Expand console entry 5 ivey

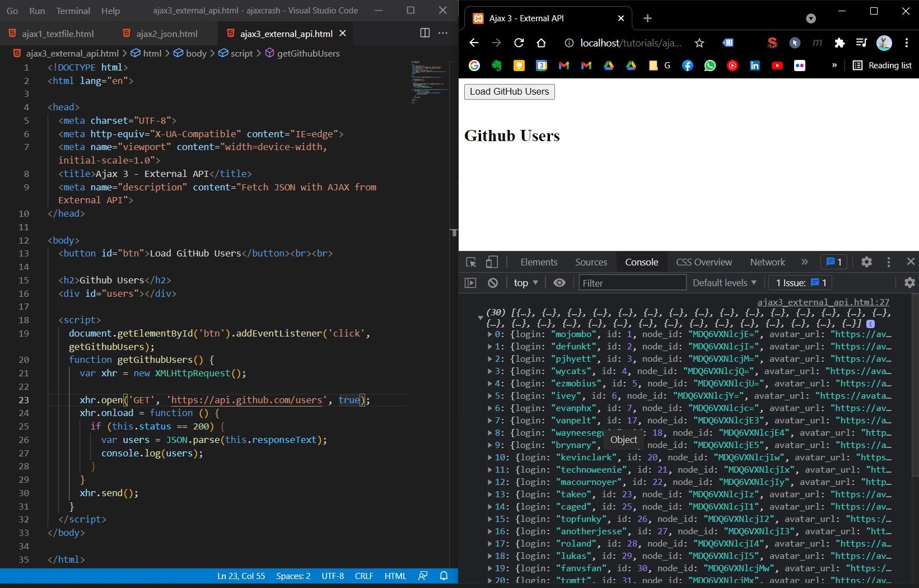[x=489, y=396]
